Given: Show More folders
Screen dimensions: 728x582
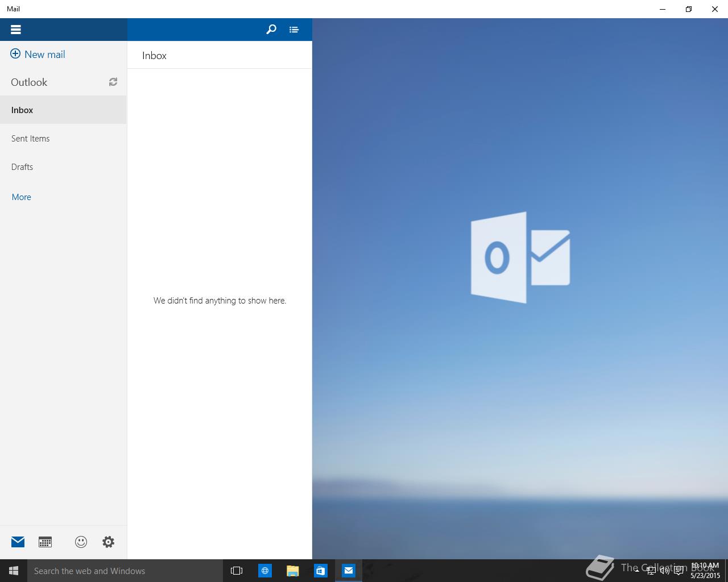Looking at the screenshot, I should click(x=22, y=197).
